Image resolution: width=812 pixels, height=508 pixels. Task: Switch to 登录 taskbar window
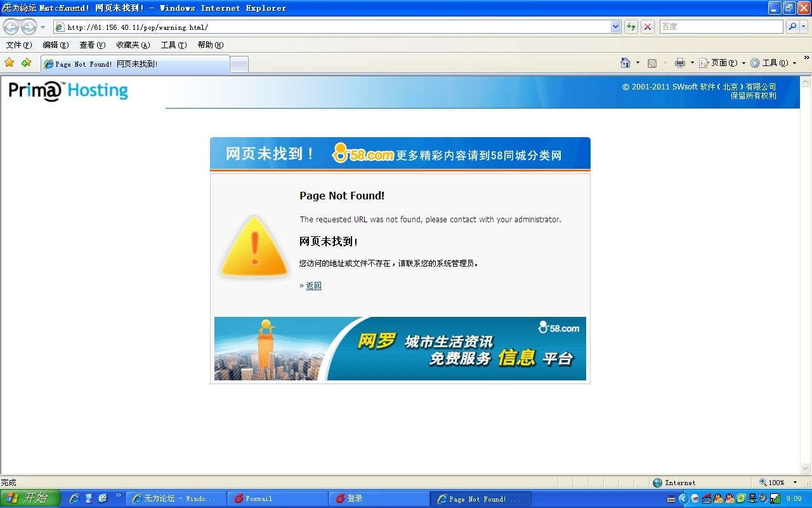point(379,498)
